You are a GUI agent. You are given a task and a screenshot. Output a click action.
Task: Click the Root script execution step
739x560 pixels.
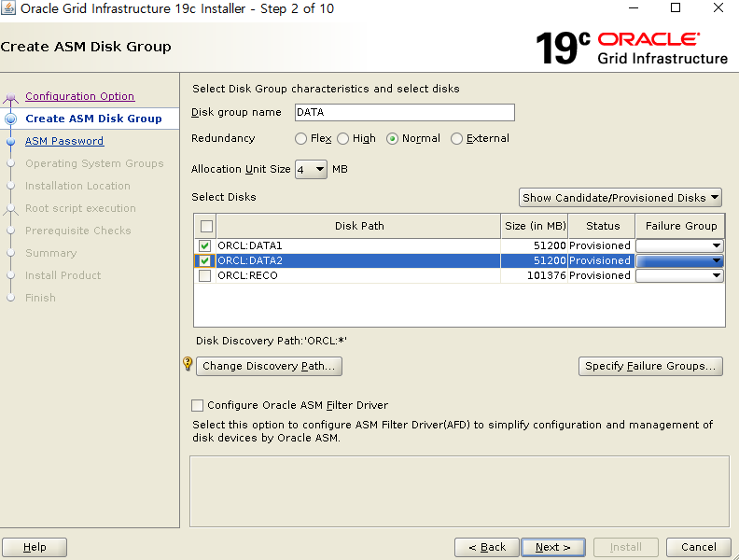[80, 208]
